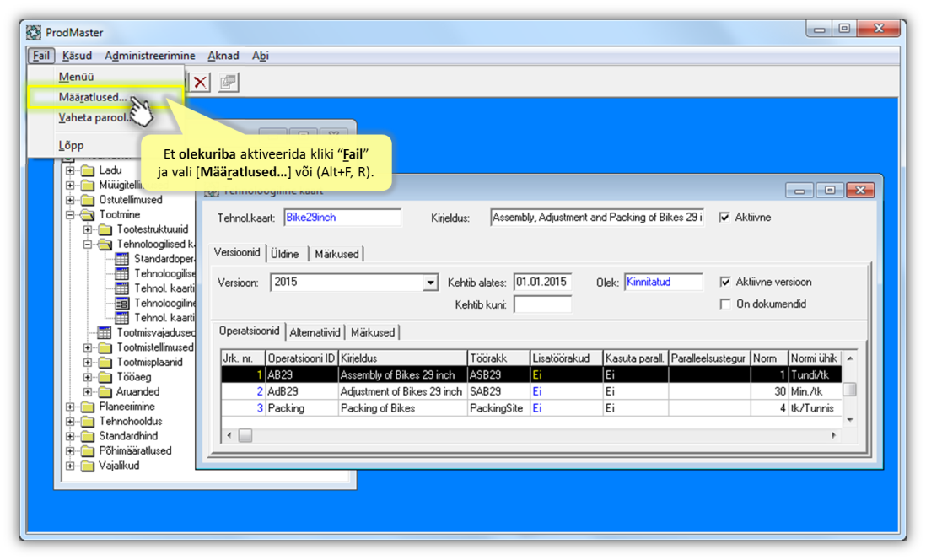This screenshot has height=560, width=926.
Task: Click the operations table horizontal scrollbar thumb
Action: tap(245, 435)
